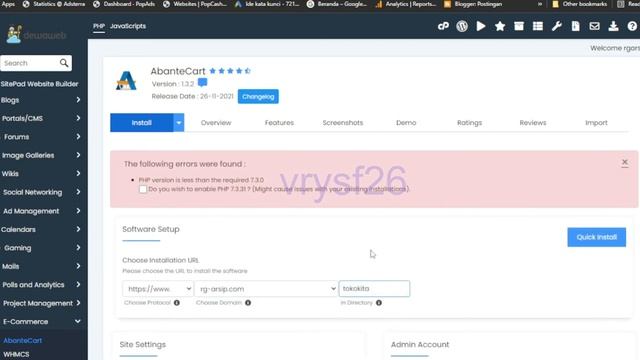The height and width of the screenshot is (360, 640).
Task: Select AbanteCart in the sidebar
Action: tap(23, 340)
